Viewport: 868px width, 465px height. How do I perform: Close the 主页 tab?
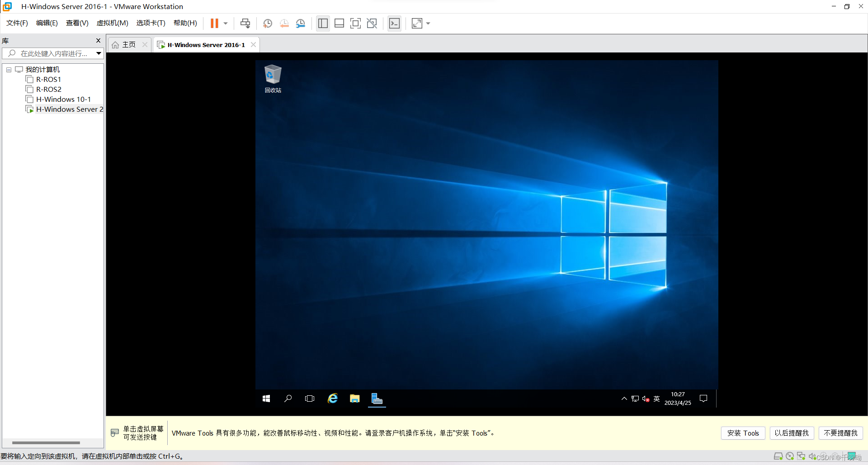pyautogui.click(x=145, y=44)
